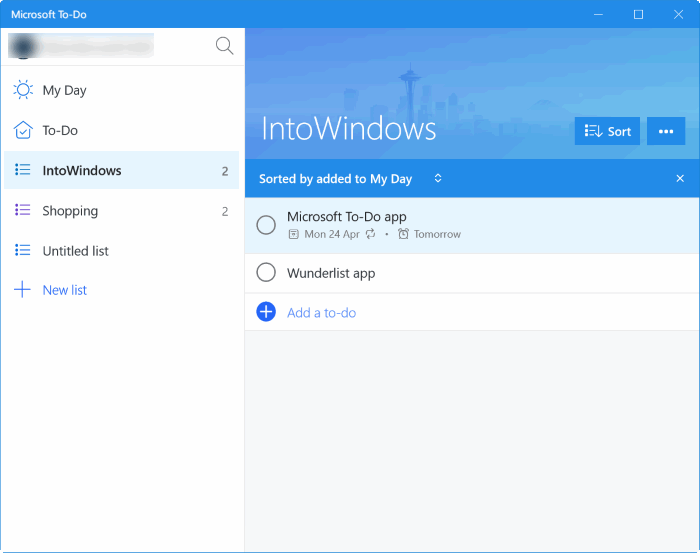The image size is (700, 553).
Task: Click the Untitled list icon
Action: tap(22, 250)
